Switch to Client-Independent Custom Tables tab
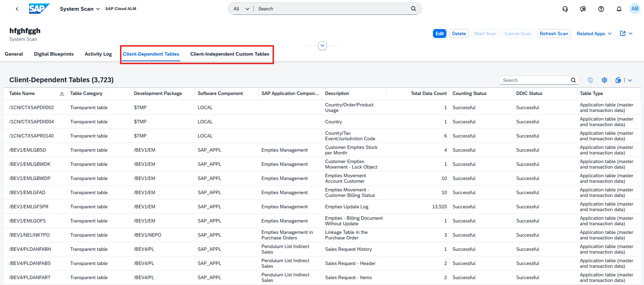This screenshot has height=285, width=644. tap(229, 54)
